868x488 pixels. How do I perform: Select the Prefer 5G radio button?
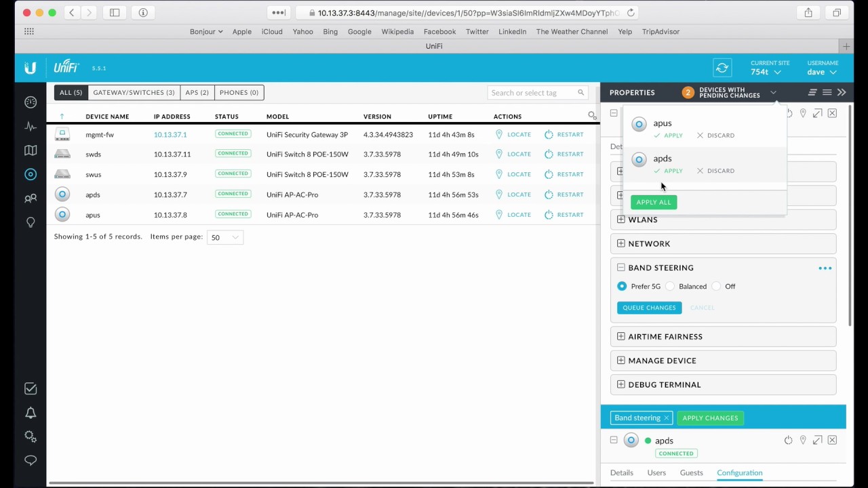tap(622, 287)
